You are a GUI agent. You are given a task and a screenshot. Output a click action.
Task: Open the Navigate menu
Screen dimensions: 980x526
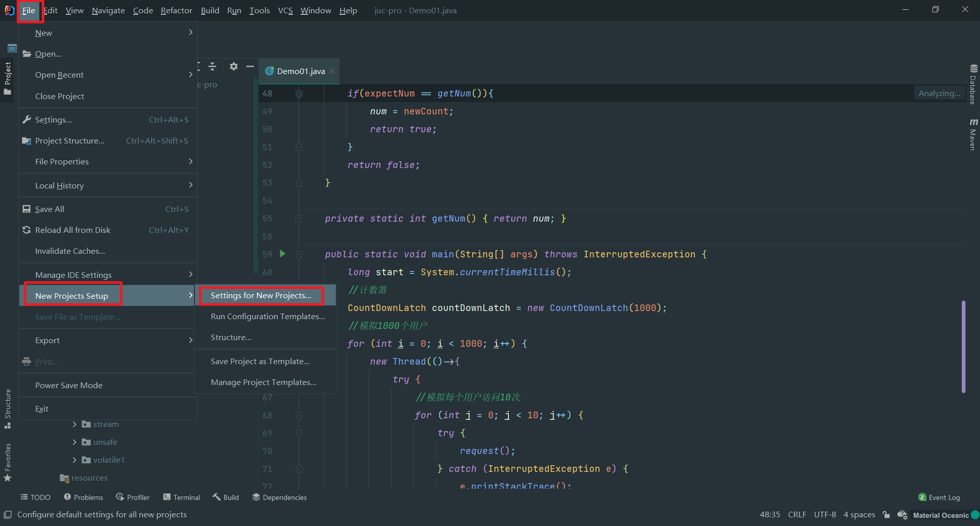click(108, 10)
